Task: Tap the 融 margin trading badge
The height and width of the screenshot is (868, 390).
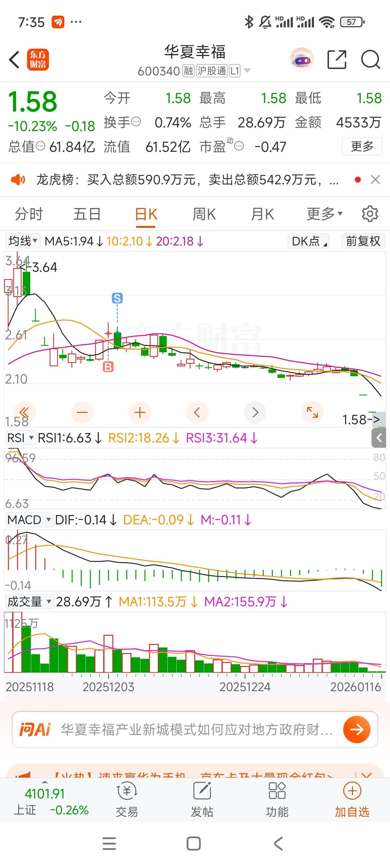Action: [188, 71]
